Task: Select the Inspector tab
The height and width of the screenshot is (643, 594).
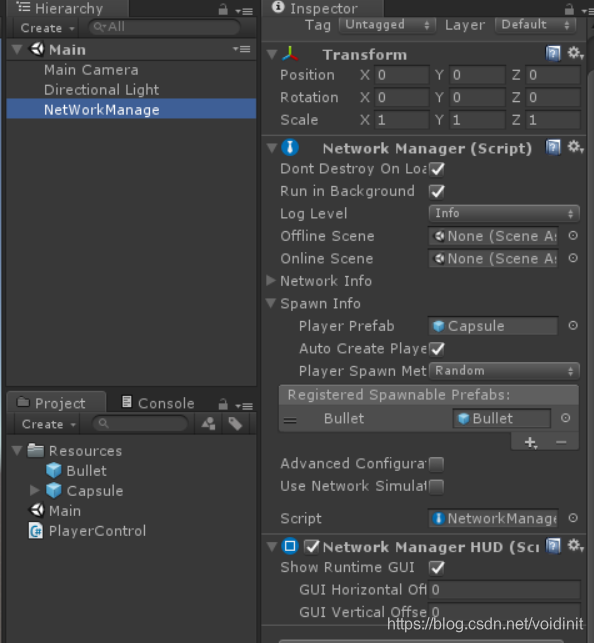Action: click(x=323, y=8)
